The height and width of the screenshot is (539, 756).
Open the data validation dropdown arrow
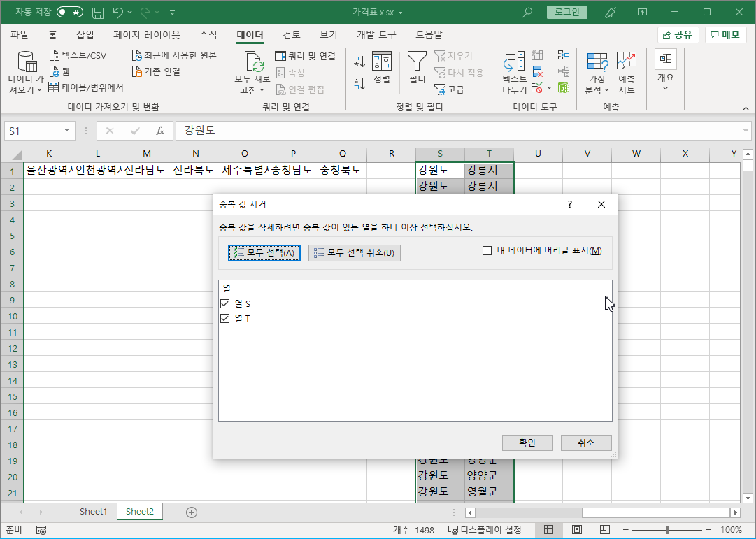point(549,88)
